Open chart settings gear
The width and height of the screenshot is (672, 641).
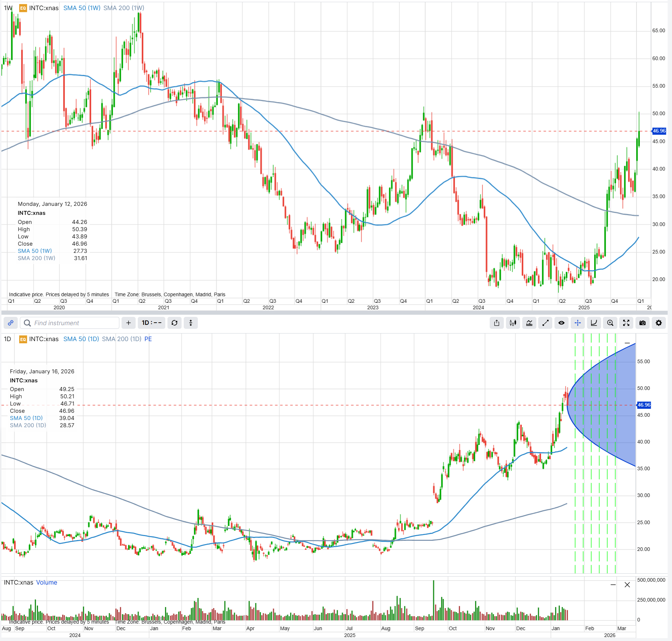659,323
